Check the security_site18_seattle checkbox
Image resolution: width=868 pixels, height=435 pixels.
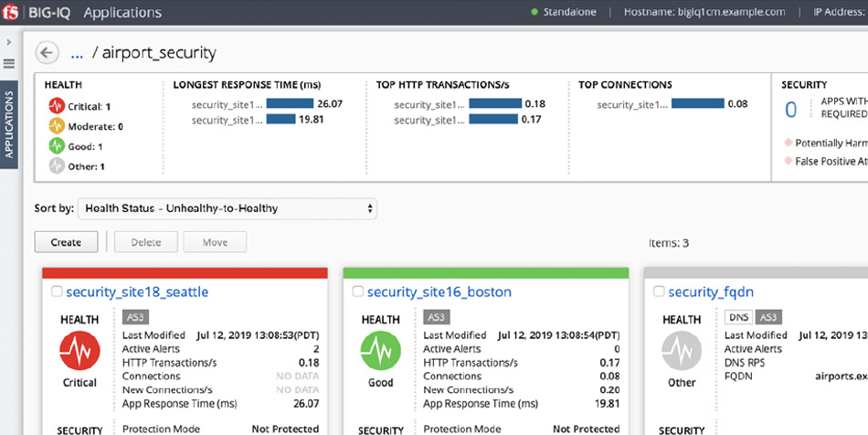coord(57,292)
